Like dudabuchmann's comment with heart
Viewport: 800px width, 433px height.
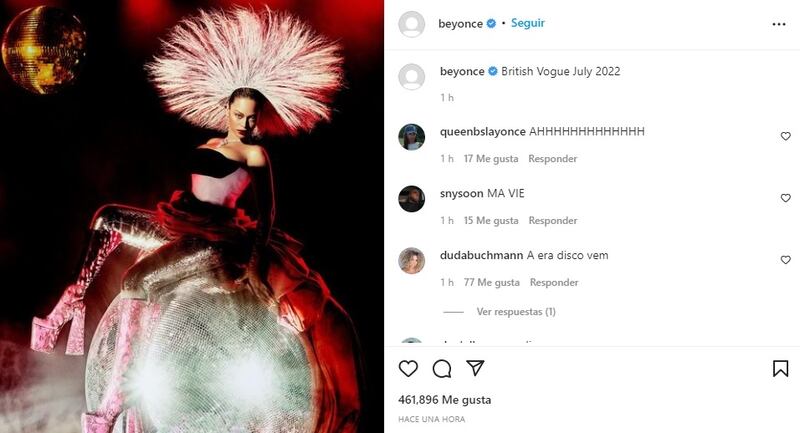point(785,260)
